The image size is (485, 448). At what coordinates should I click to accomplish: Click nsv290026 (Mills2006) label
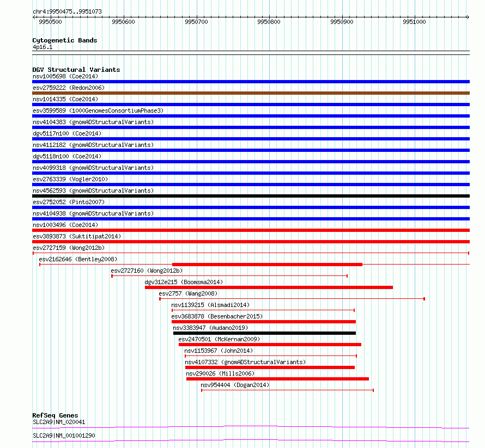(220, 373)
